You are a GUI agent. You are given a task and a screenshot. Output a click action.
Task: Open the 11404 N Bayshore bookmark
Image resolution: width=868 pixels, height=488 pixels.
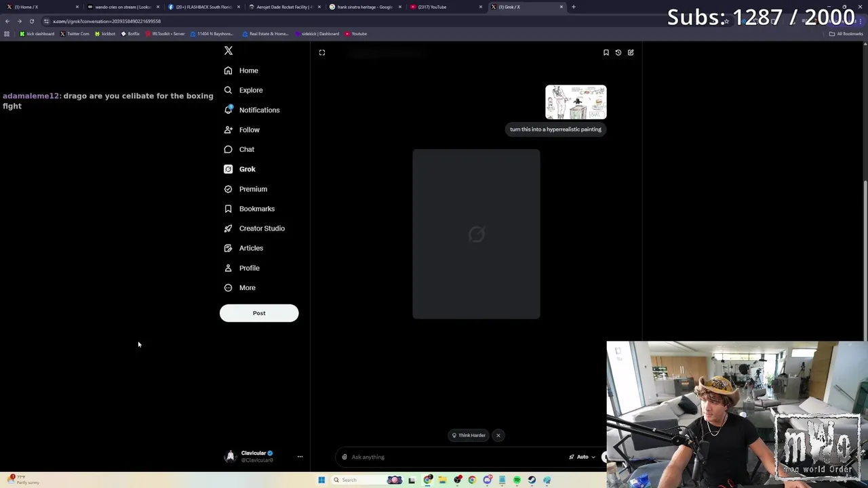point(211,34)
